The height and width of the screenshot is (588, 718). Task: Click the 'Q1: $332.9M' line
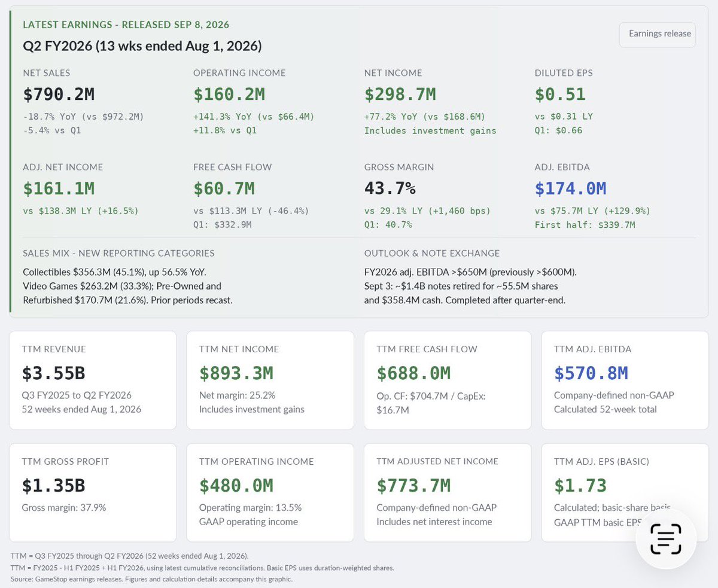222,225
